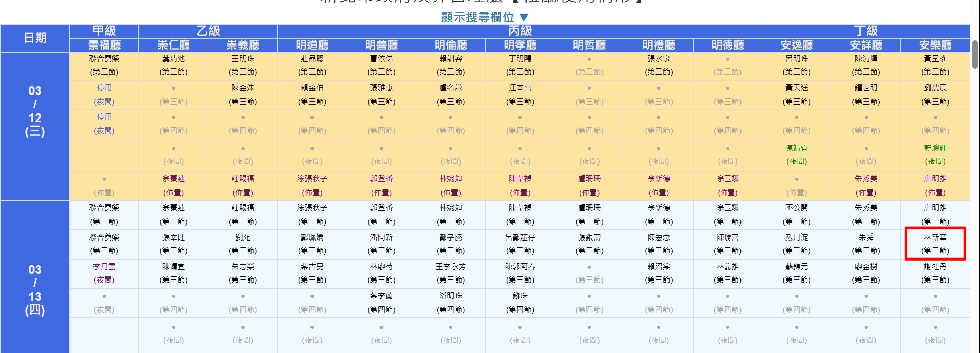The width and height of the screenshot is (980, 353).
Task: Open the 賴訓容 booking entry
Action: click(450, 65)
